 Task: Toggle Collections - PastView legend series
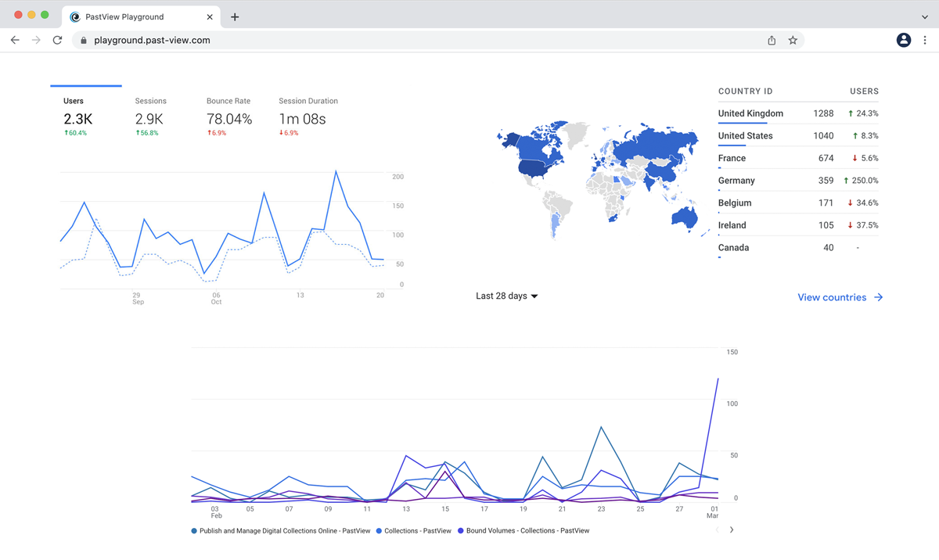(417, 531)
